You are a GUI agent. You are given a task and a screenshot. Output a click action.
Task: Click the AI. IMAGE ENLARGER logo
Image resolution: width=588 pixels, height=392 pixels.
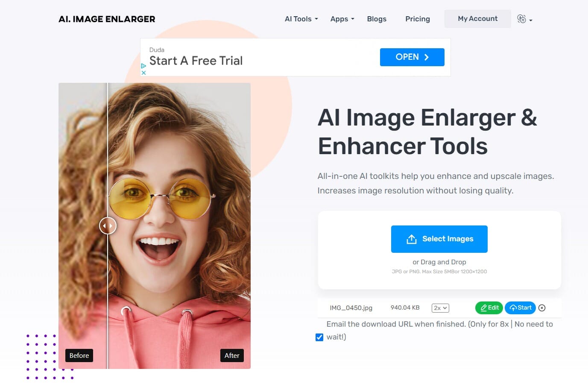tap(106, 19)
